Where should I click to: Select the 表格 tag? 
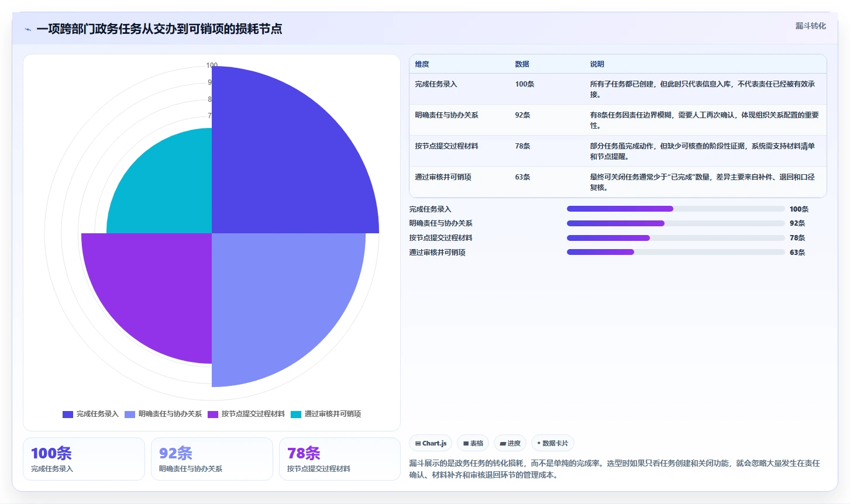pyautogui.click(x=473, y=443)
